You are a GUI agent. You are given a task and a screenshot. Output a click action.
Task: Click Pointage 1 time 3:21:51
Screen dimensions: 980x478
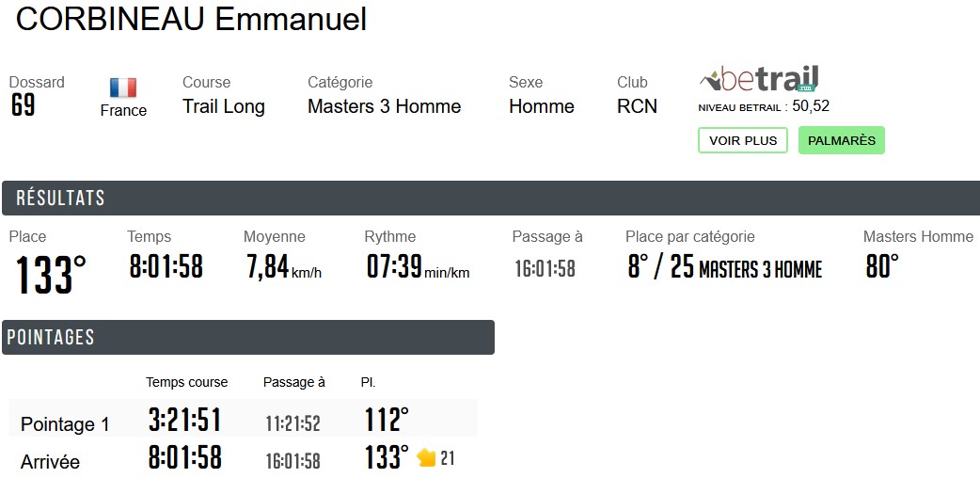point(184,420)
